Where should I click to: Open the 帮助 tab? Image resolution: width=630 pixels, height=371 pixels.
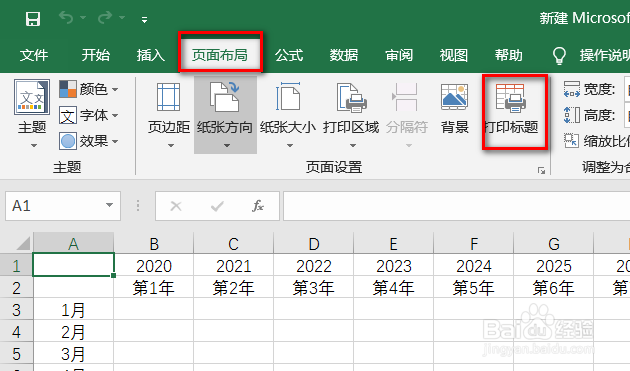(509, 55)
